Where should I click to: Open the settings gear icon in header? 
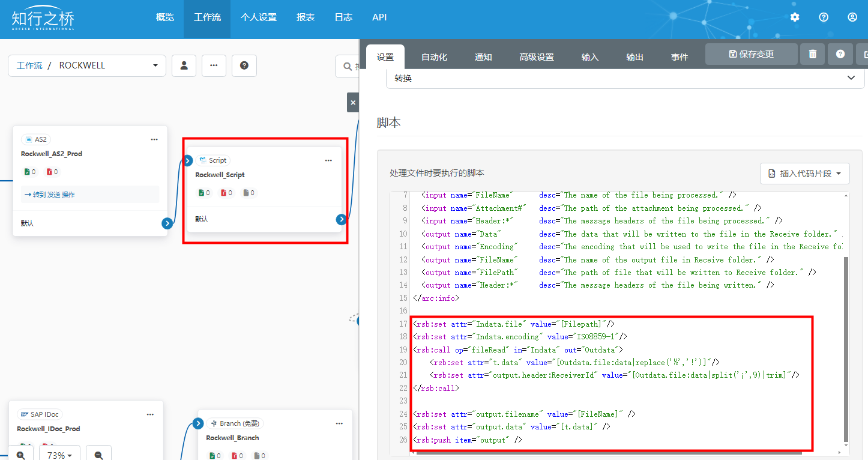click(795, 17)
